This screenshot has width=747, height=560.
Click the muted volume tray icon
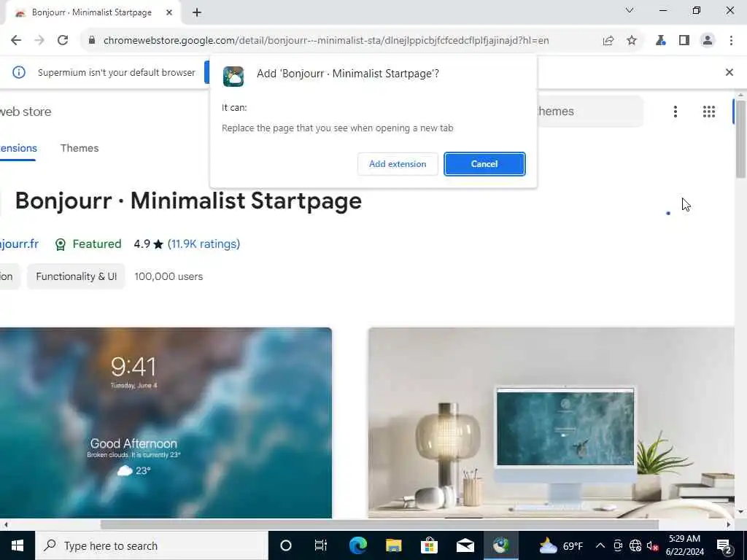(652, 545)
